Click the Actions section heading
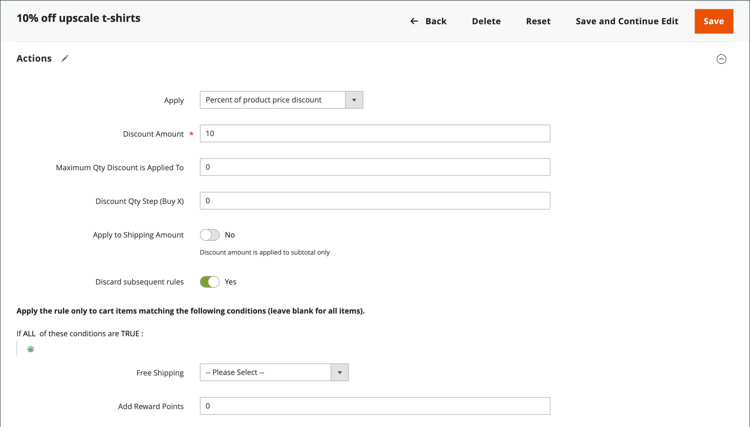This screenshot has width=750, height=427. [34, 59]
